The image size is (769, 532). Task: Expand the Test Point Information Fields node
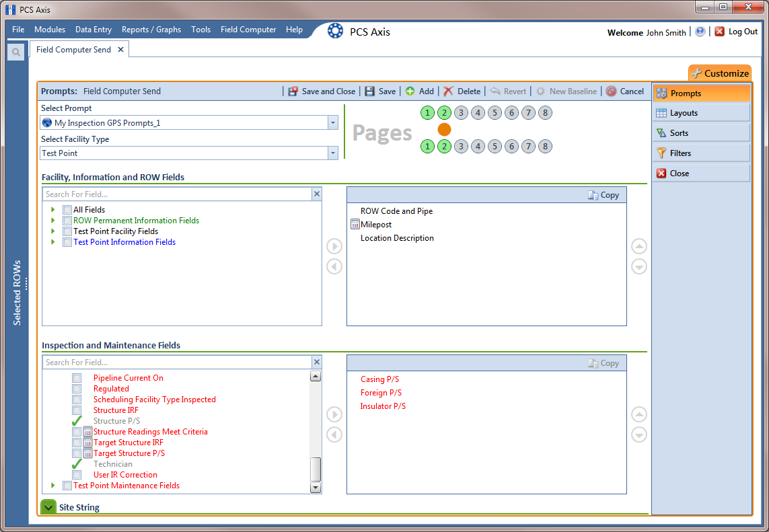[53, 242]
